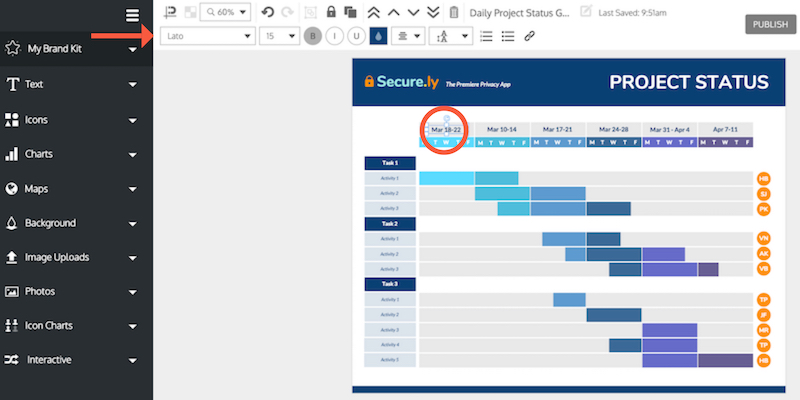Insert a hyperlink with the link icon
This screenshot has width=800, height=400.
(x=530, y=36)
